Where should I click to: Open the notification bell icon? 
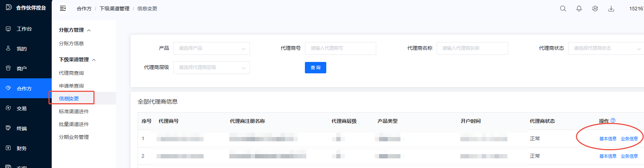click(579, 9)
